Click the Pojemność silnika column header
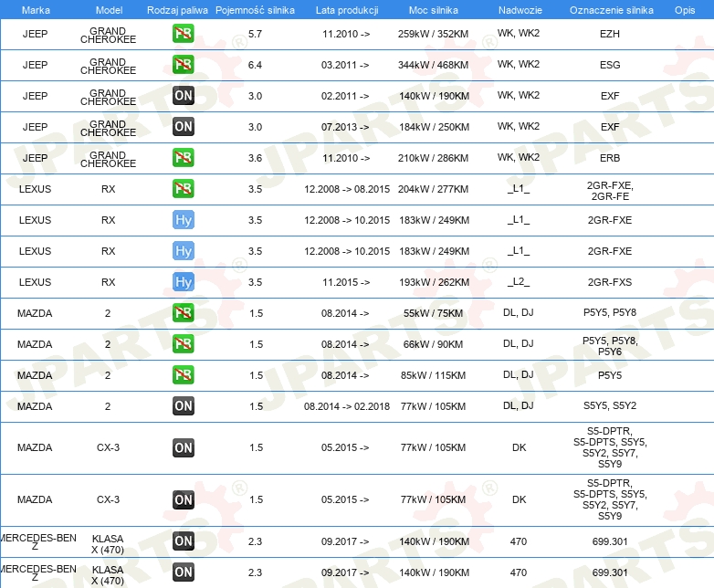 click(x=255, y=9)
